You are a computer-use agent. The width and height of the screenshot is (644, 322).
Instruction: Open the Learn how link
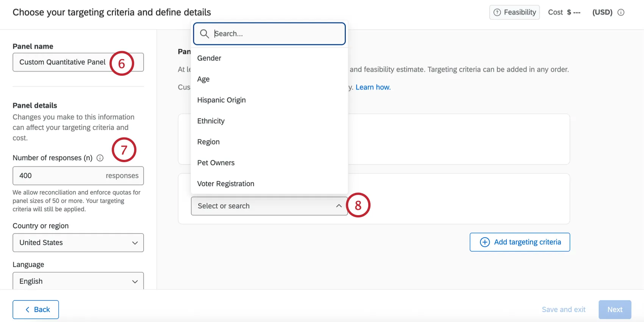[x=373, y=87]
